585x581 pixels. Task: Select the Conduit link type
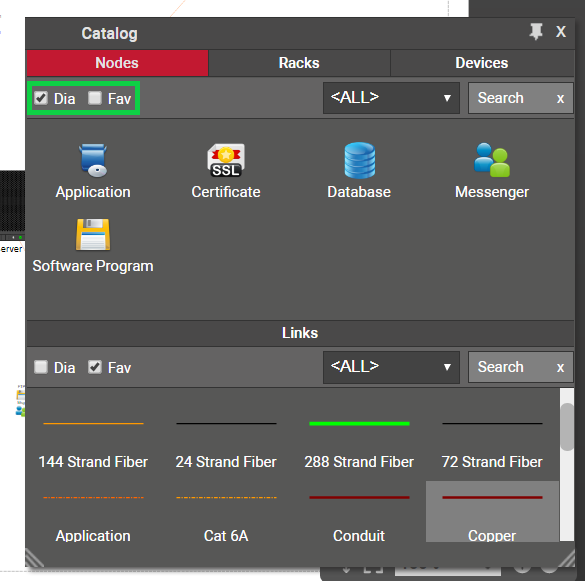[359, 517]
